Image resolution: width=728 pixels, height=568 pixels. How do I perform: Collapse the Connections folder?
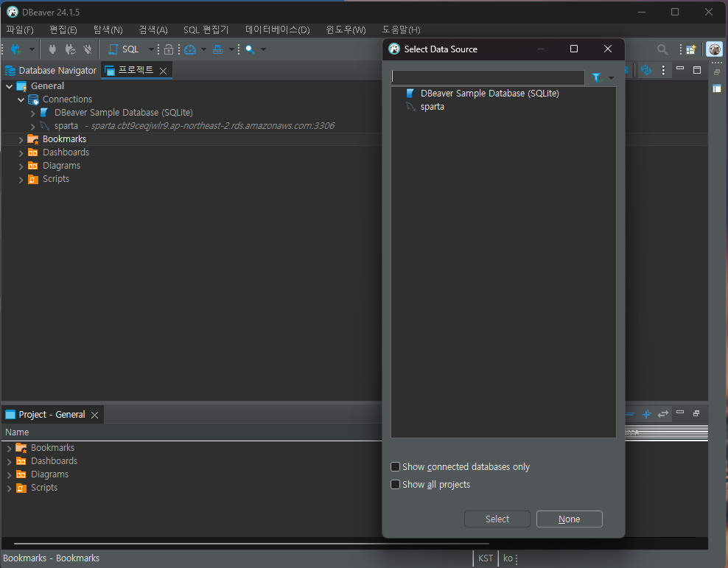[x=21, y=99]
